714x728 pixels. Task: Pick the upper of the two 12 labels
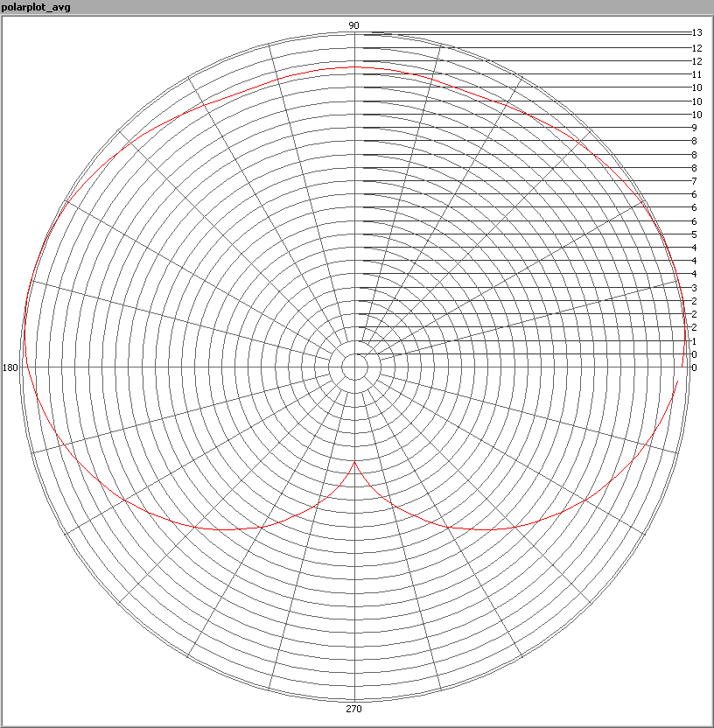click(x=696, y=48)
